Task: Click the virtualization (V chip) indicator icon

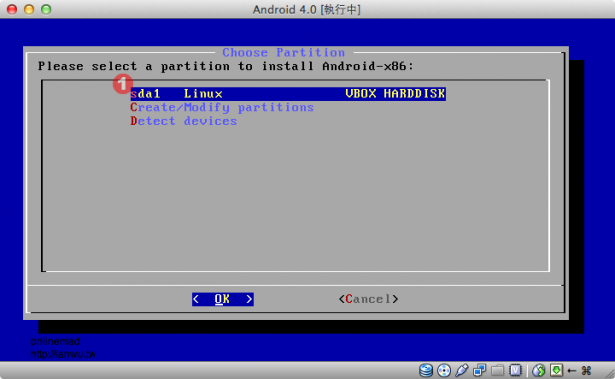Action: [515, 370]
